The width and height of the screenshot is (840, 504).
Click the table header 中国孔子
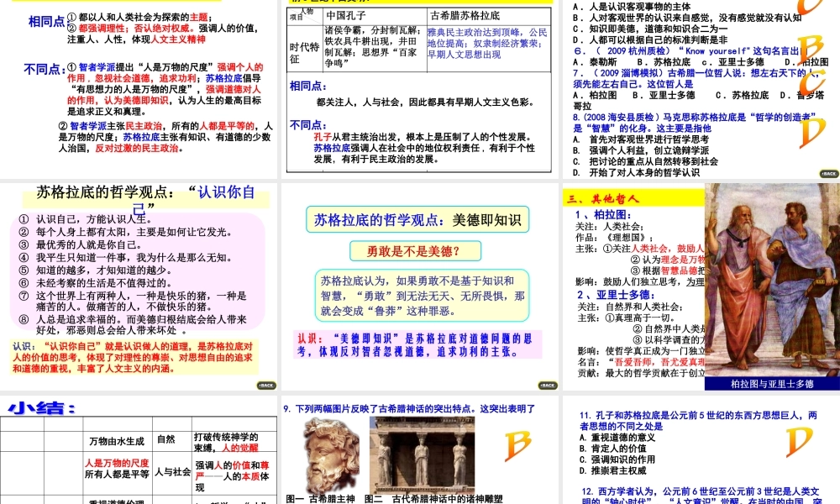tap(347, 15)
